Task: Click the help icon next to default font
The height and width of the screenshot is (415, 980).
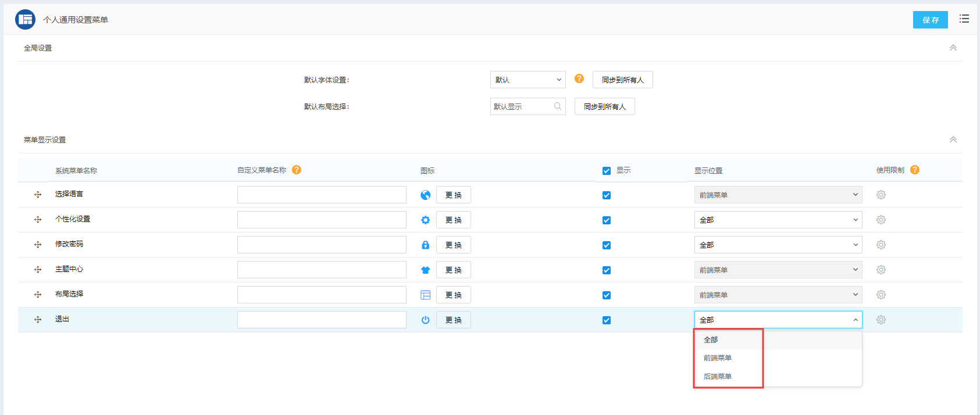Action: [579, 78]
